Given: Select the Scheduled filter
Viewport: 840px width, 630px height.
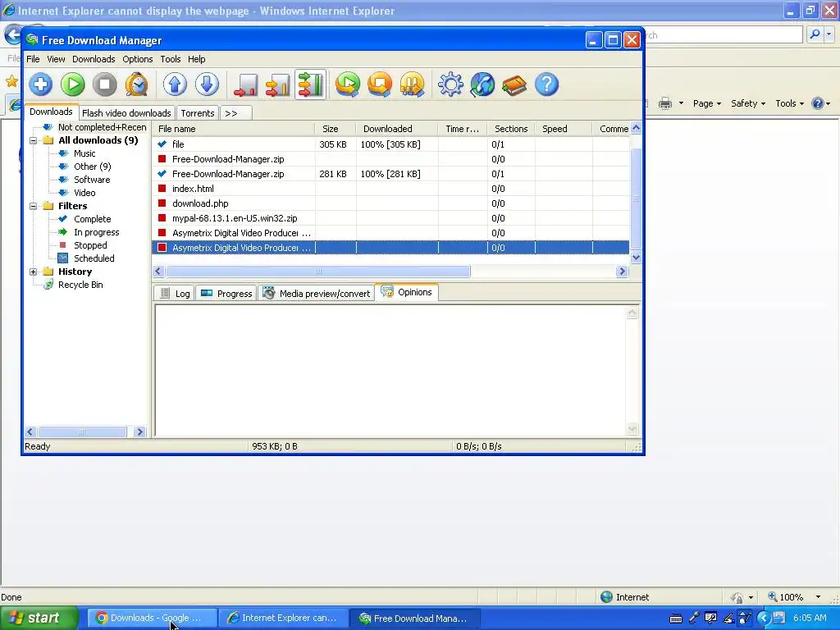Looking at the screenshot, I should coord(94,258).
